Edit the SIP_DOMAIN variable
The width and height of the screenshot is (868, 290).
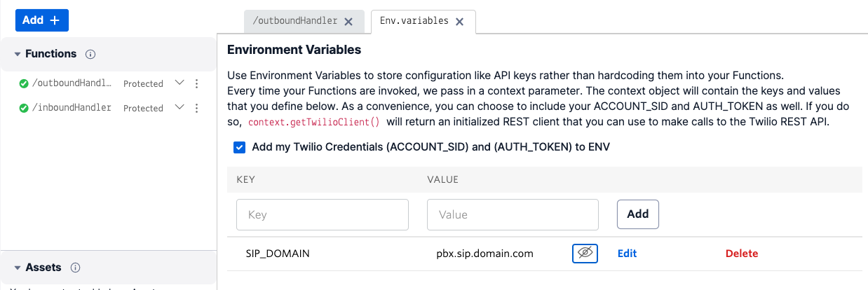click(x=627, y=254)
